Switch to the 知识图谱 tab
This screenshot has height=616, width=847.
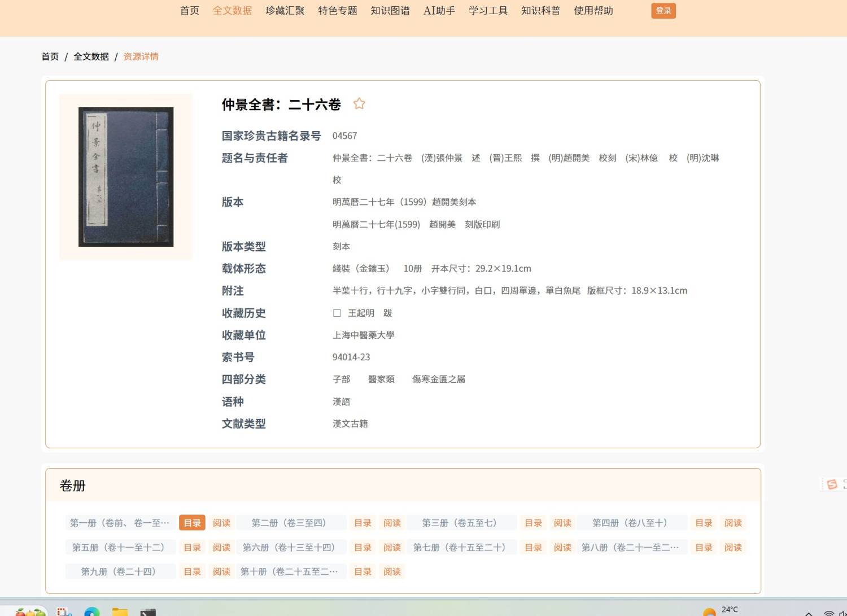tap(390, 10)
